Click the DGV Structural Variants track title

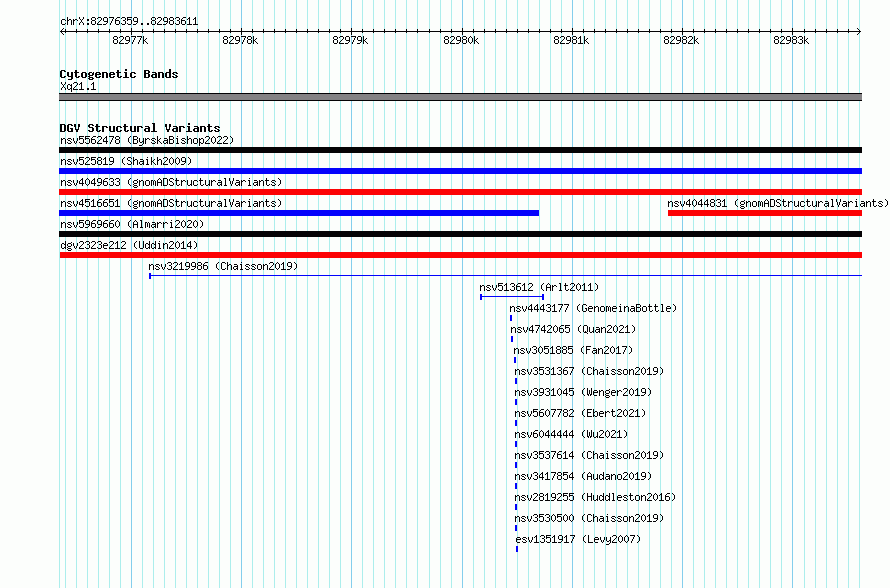[140, 128]
